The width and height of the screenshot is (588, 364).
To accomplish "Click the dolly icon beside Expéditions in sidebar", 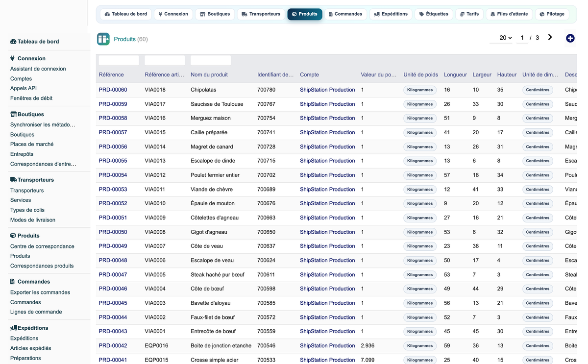I will pyautogui.click(x=14, y=328).
